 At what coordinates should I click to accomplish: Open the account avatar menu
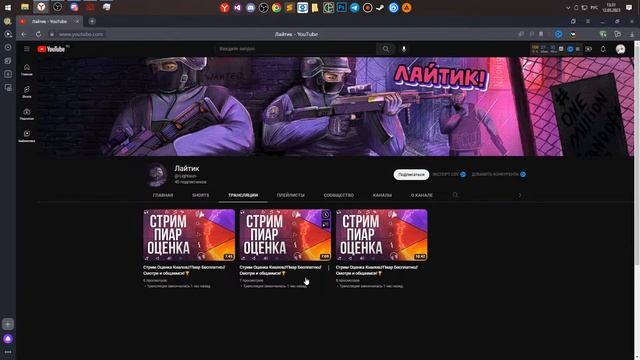tap(620, 49)
